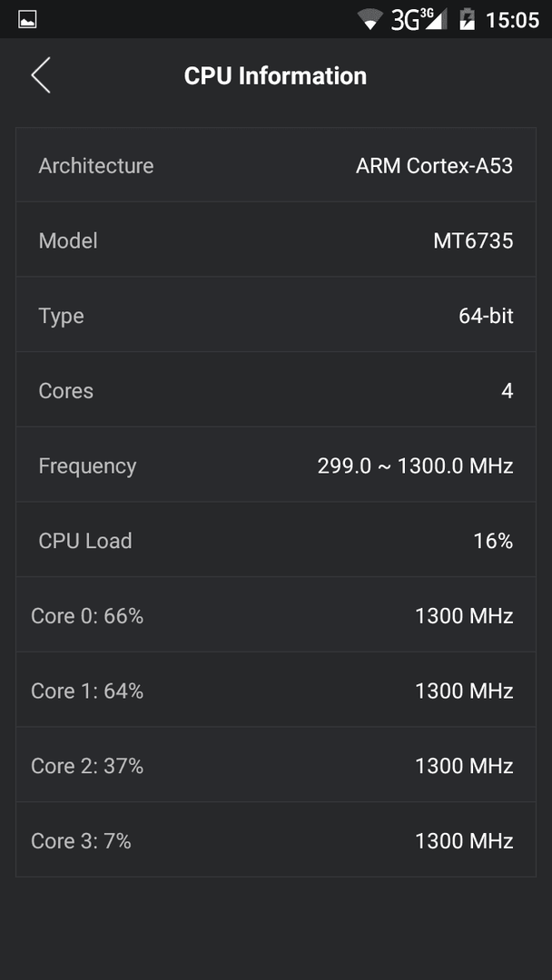Tap the MT6735 model value
The image size is (552, 980).
click(x=473, y=240)
